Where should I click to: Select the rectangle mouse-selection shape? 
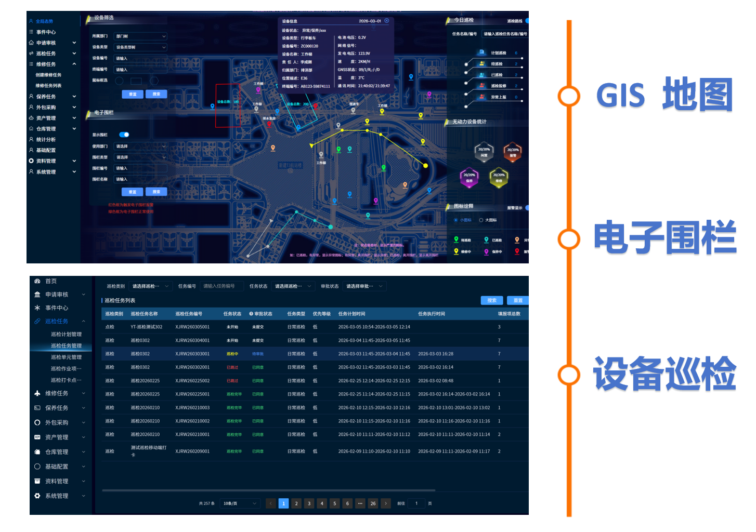coord(136,81)
